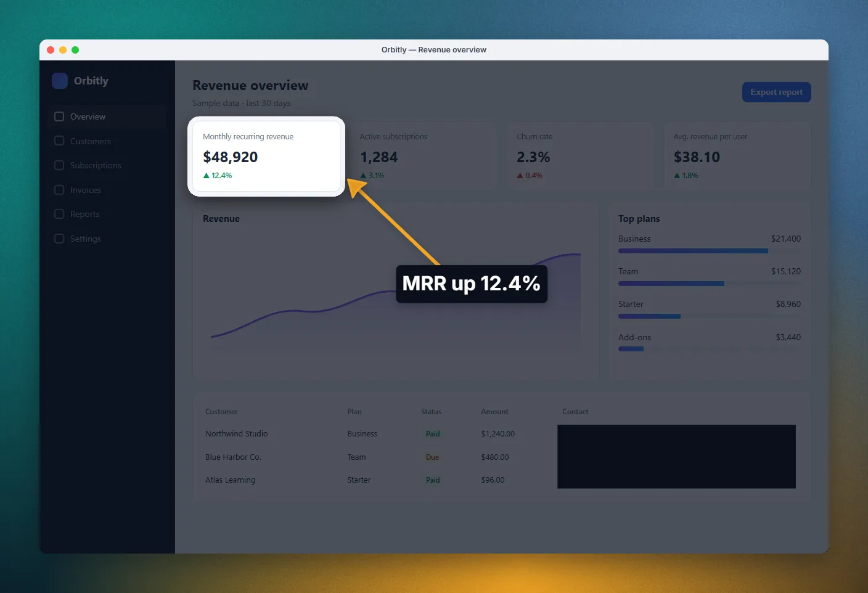Click the $480.00 amount cell
This screenshot has height=593, width=868.
coord(495,457)
